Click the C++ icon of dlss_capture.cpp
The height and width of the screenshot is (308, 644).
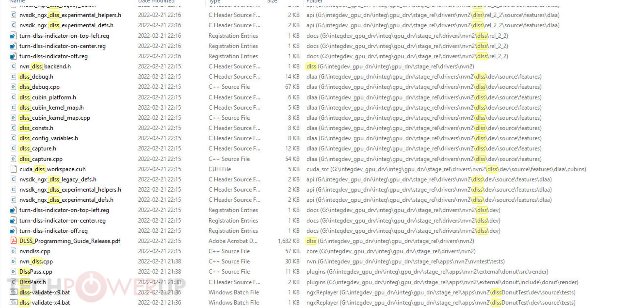tap(13, 159)
